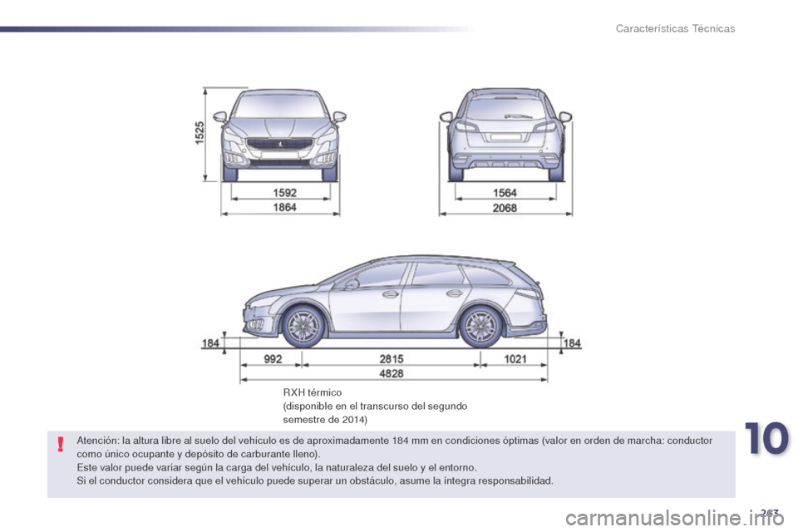Click the "RXH térmico" caption
Screen dimensions: 798x532
click(x=313, y=392)
